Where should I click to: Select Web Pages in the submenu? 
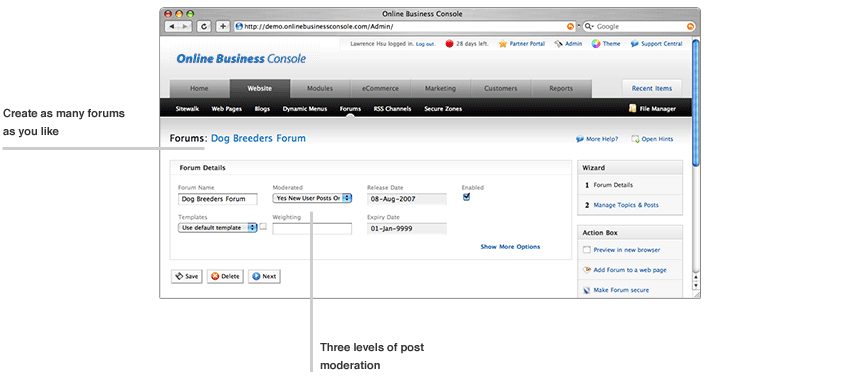[x=227, y=109]
